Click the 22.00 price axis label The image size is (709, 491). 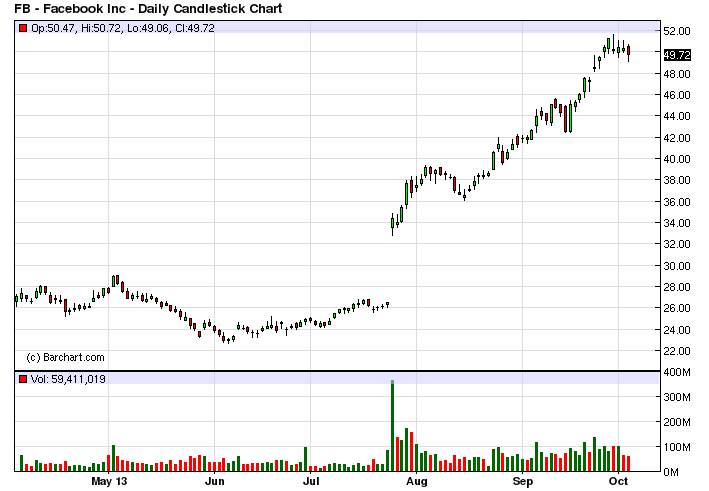pyautogui.click(x=677, y=351)
